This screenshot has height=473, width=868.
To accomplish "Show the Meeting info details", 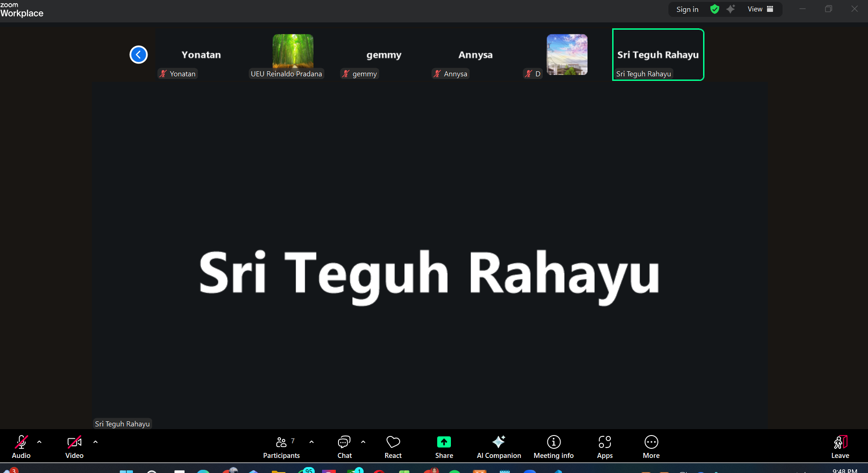I will click(x=553, y=446).
